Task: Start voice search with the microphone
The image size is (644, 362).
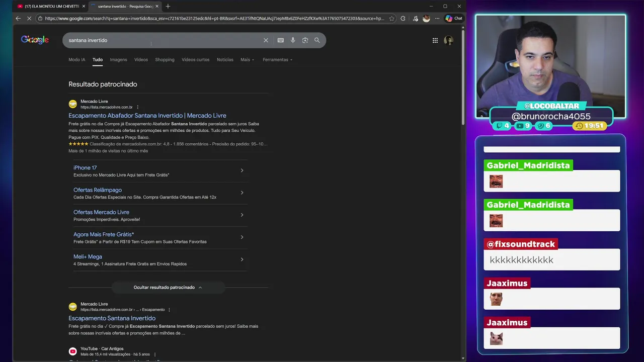Action: tap(293, 40)
